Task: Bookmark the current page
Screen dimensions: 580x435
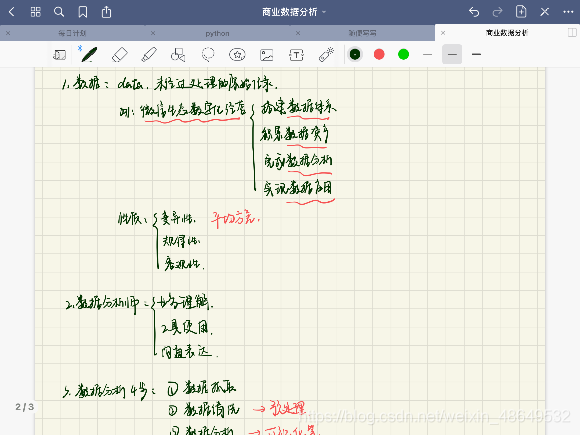Action: pyautogui.click(x=83, y=12)
